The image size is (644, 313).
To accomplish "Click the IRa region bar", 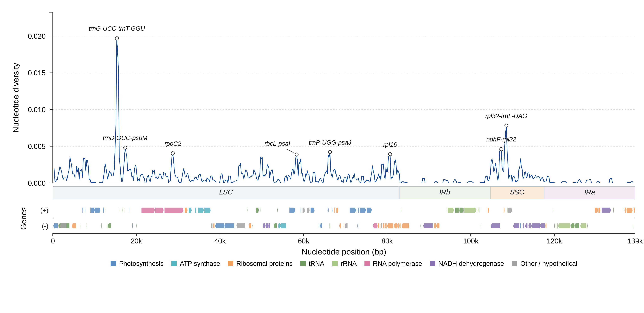I will click(589, 193).
